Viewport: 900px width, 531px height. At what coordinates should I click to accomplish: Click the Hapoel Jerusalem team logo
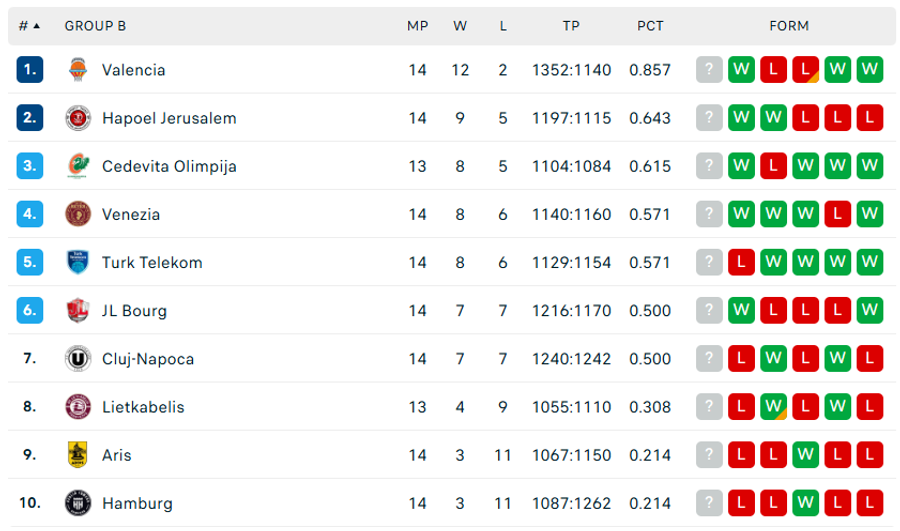pyautogui.click(x=77, y=118)
